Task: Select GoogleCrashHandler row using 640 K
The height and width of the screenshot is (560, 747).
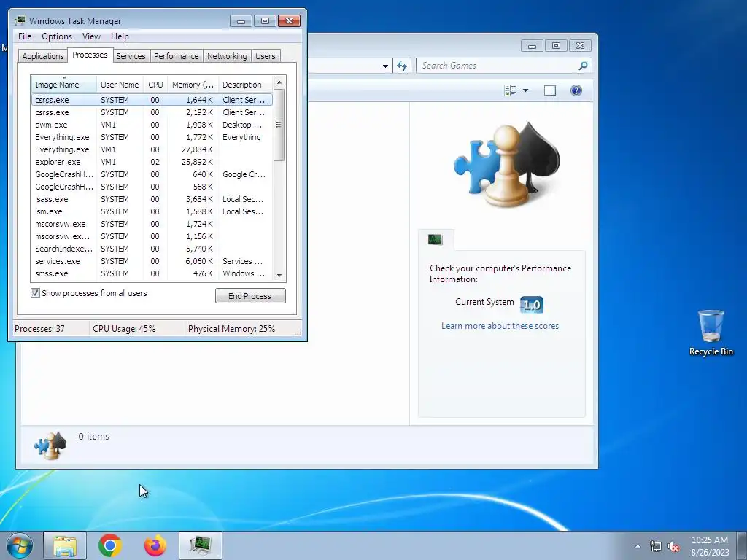Action: pos(152,174)
